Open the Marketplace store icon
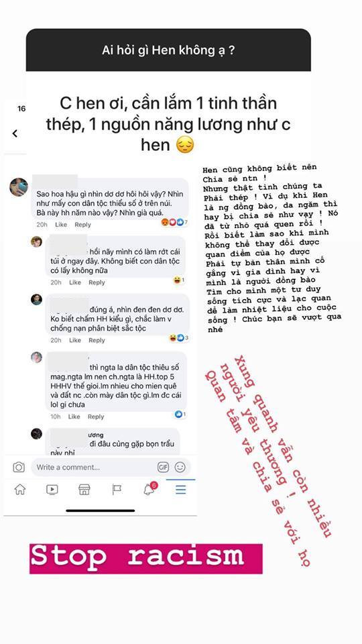Image resolution: width=362 pixels, height=644 pixels. [84, 490]
